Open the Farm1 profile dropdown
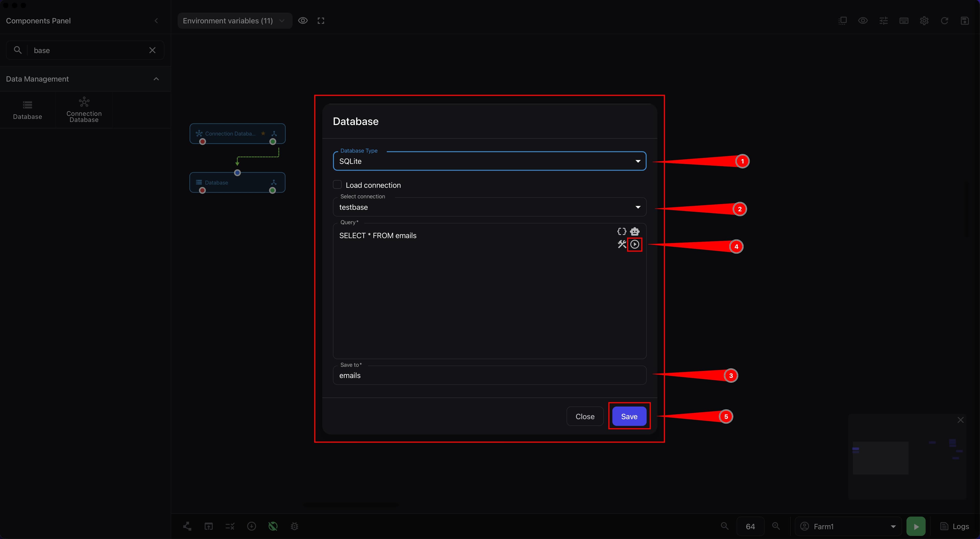 (x=848, y=527)
